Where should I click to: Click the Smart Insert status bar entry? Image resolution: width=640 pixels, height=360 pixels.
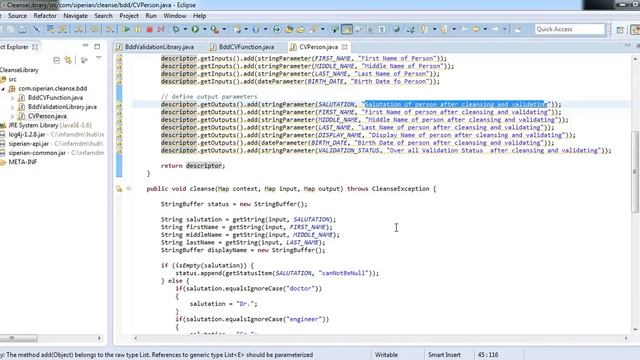(x=444, y=355)
